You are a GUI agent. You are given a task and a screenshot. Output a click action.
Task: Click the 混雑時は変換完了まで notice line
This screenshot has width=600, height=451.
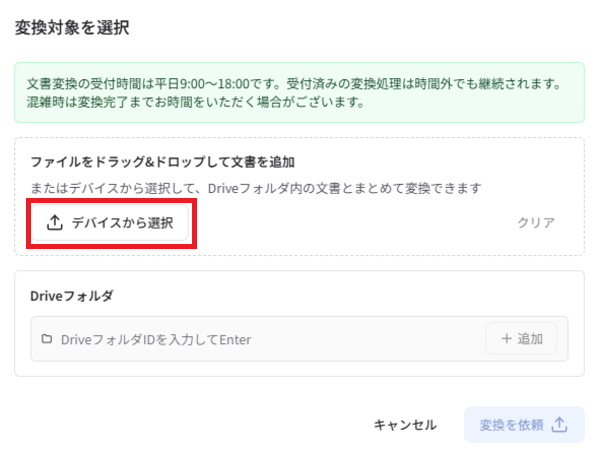click(x=195, y=102)
